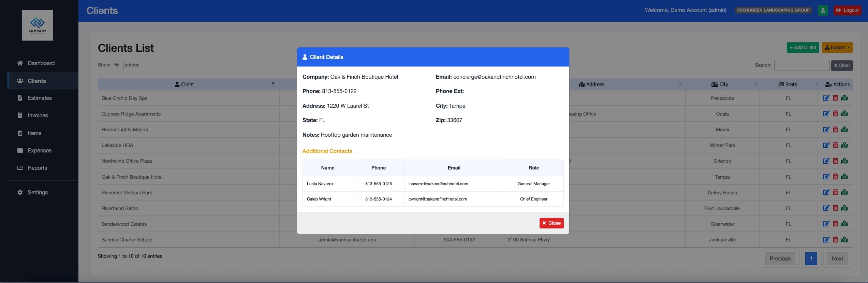Click the company logo in sidebar
The image size is (868, 283).
click(x=38, y=25)
